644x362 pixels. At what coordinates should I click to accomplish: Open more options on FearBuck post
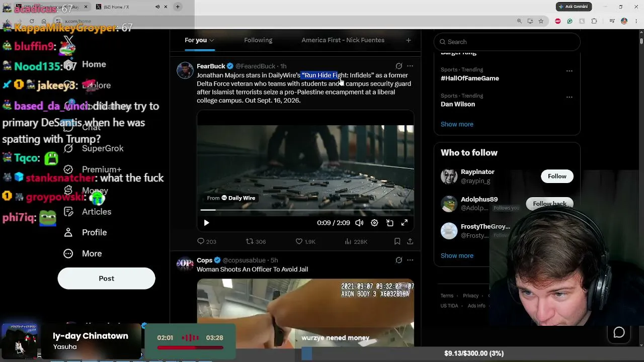pyautogui.click(x=410, y=66)
